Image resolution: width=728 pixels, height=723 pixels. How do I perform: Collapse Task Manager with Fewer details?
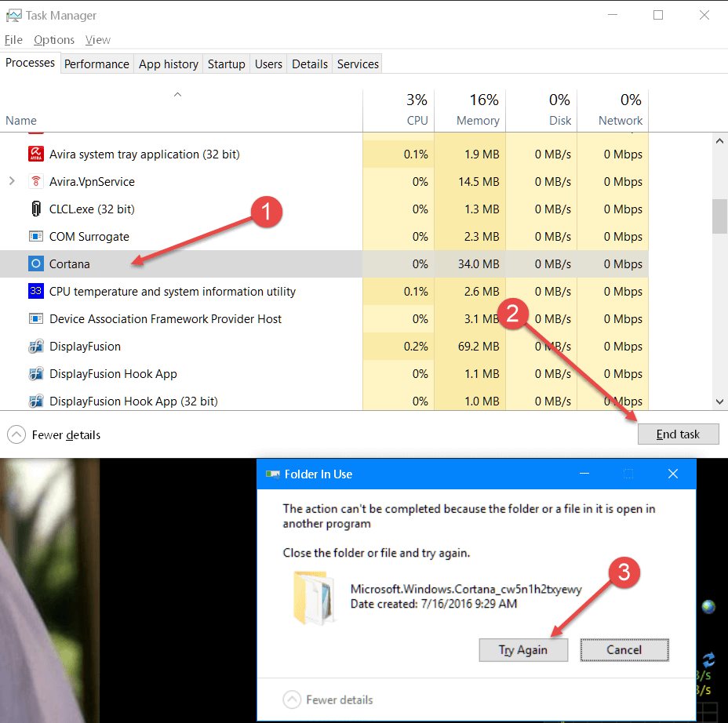click(x=54, y=435)
